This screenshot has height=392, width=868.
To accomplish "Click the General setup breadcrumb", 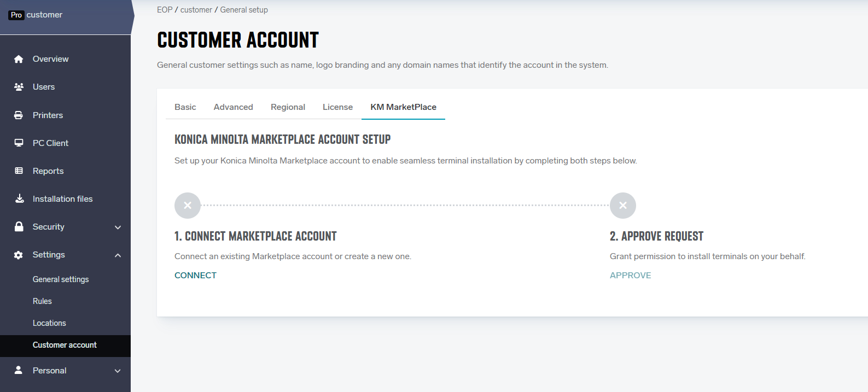I will tap(244, 10).
